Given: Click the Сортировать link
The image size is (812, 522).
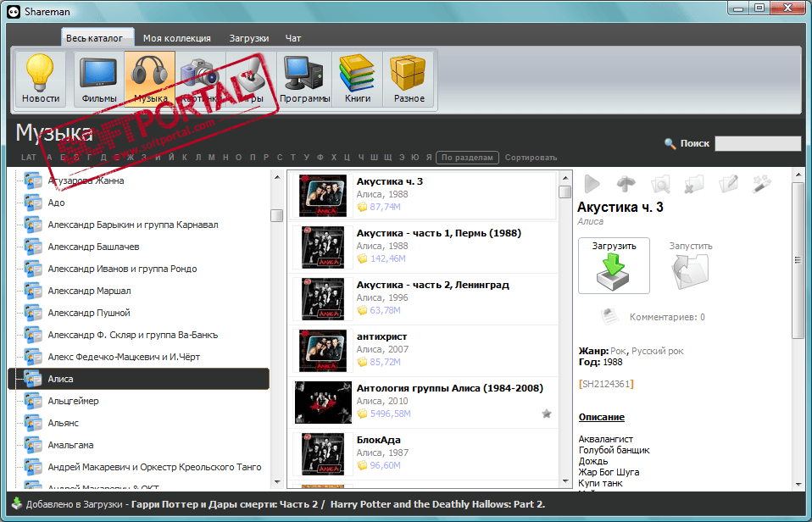Looking at the screenshot, I should tap(531, 158).
